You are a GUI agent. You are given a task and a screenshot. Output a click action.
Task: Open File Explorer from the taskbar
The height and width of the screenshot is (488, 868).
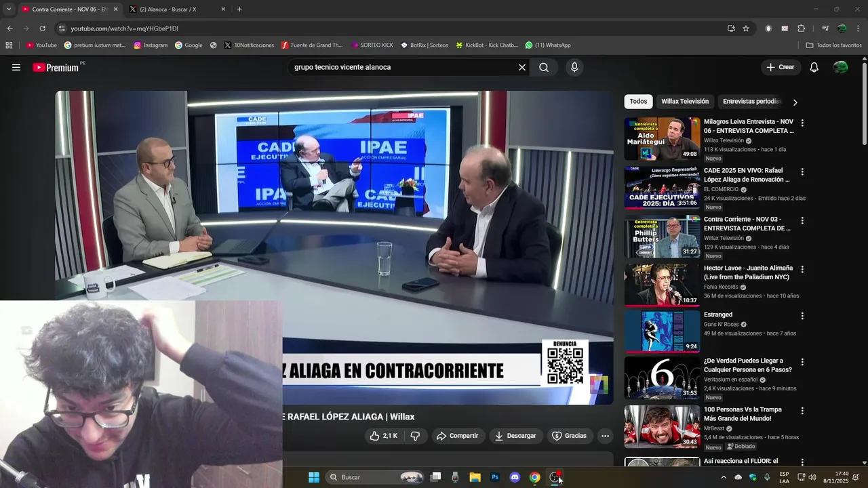[x=475, y=477]
